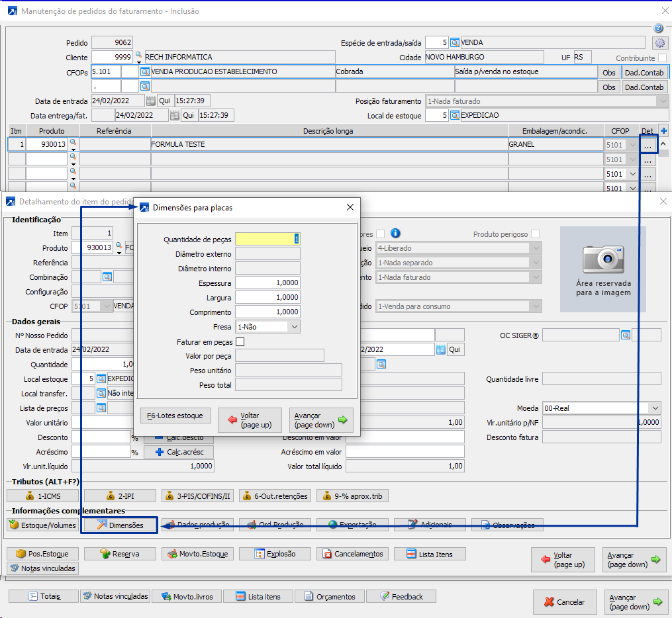
Task: Expand the Posição faturamento dropdown
Action: (661, 101)
